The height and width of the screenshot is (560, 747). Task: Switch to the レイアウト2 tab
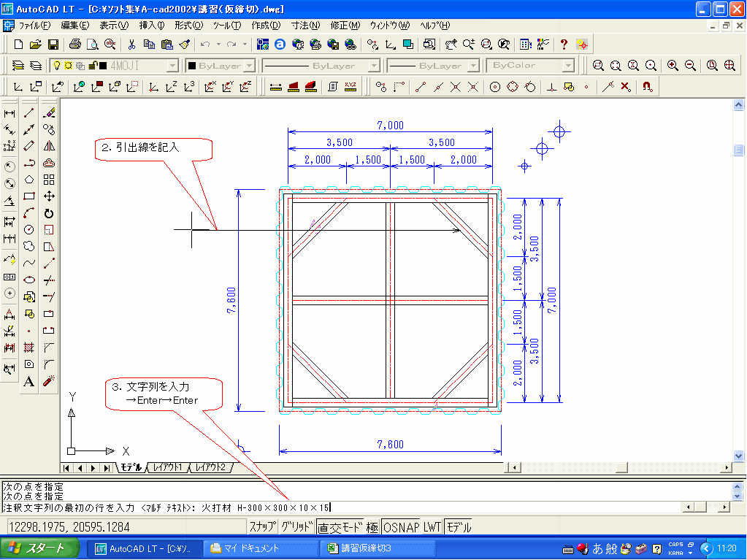211,467
